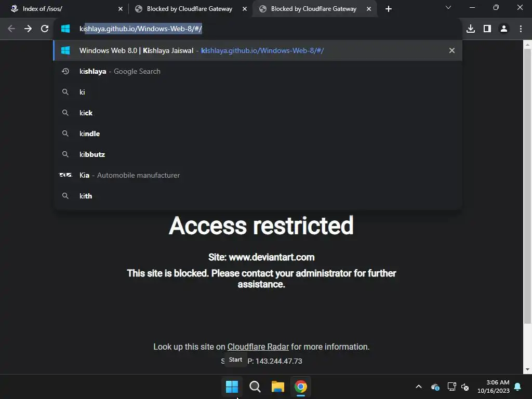This screenshot has height=399, width=532.
Task: Choose kishlaya Google Search suggestion
Action: [x=258, y=71]
